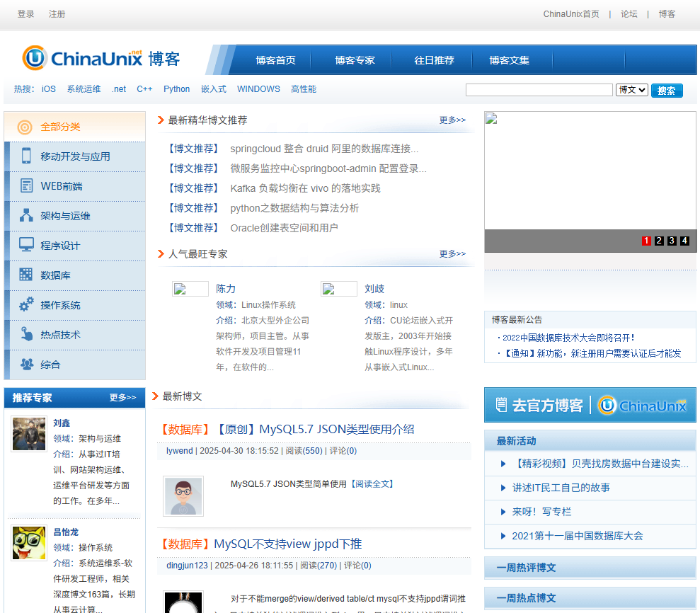Open the 往日推荐 tab

(x=434, y=60)
